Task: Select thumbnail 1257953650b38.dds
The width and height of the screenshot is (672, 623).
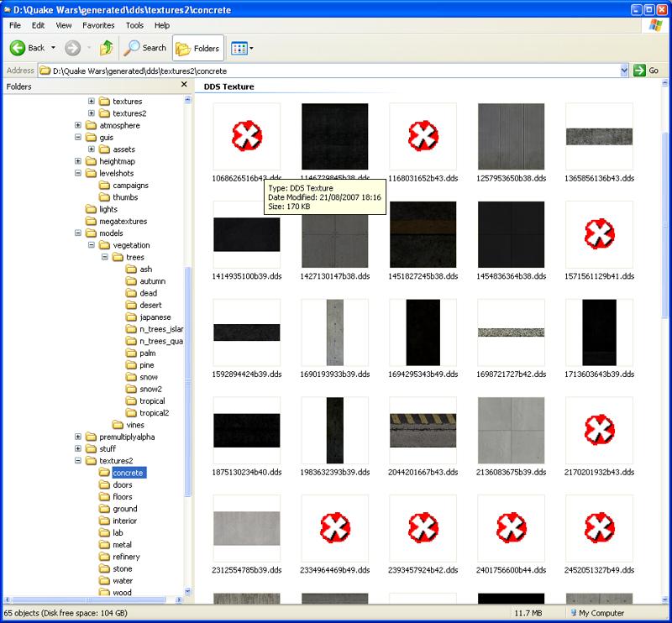Action: [x=511, y=136]
